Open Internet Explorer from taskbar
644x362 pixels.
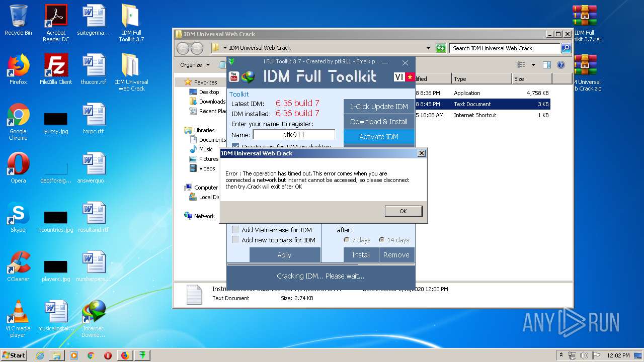click(x=40, y=355)
